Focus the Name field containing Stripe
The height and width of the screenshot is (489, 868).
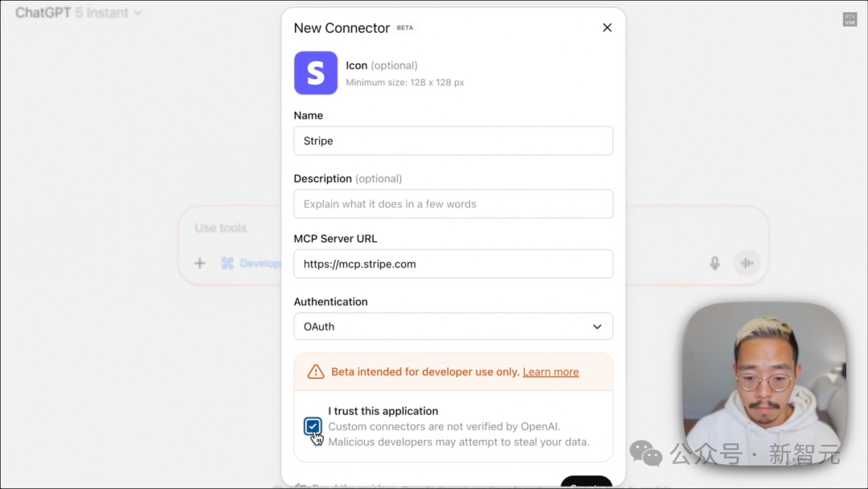click(x=453, y=141)
